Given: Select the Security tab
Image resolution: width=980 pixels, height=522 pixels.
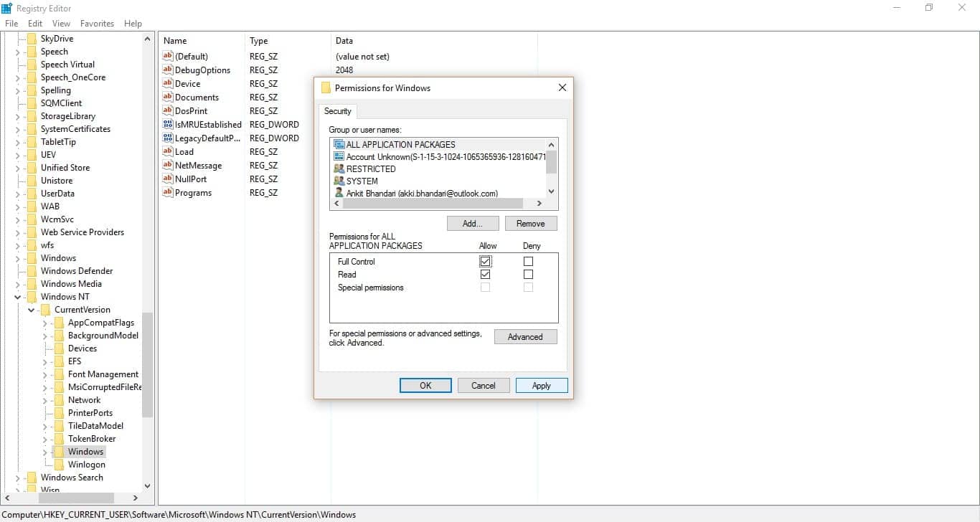Looking at the screenshot, I should 338,111.
